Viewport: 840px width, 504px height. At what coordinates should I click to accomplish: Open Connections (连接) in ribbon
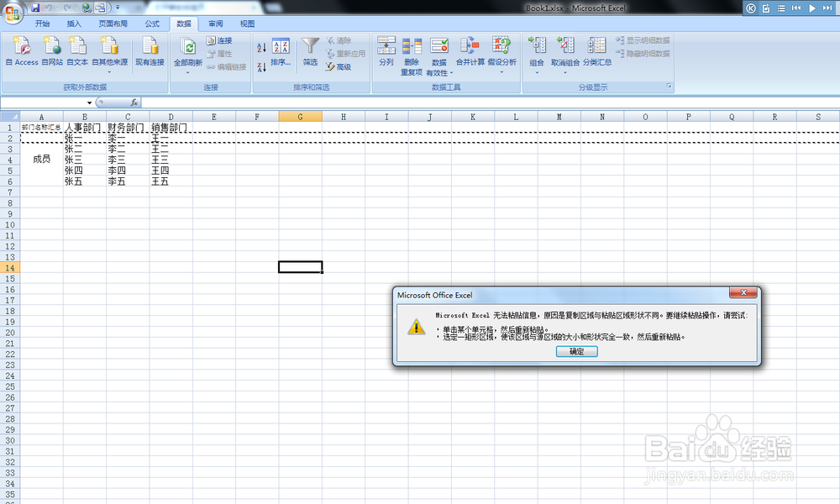[x=219, y=40]
